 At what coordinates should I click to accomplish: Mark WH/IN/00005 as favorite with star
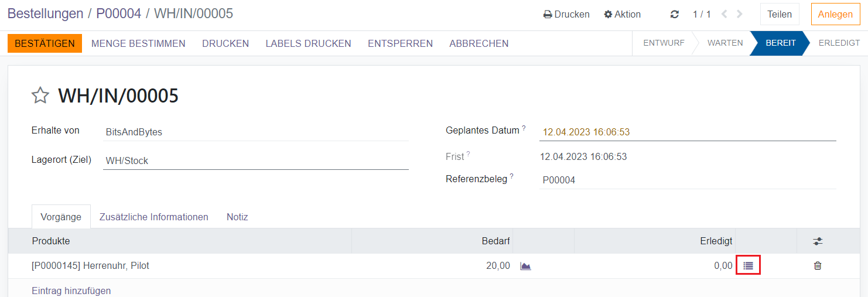[x=40, y=95]
